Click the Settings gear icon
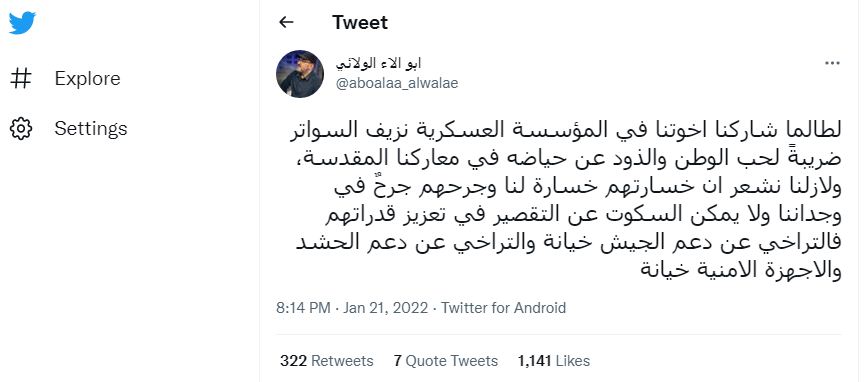Image resolution: width=864 pixels, height=382 pixels. pos(21,129)
